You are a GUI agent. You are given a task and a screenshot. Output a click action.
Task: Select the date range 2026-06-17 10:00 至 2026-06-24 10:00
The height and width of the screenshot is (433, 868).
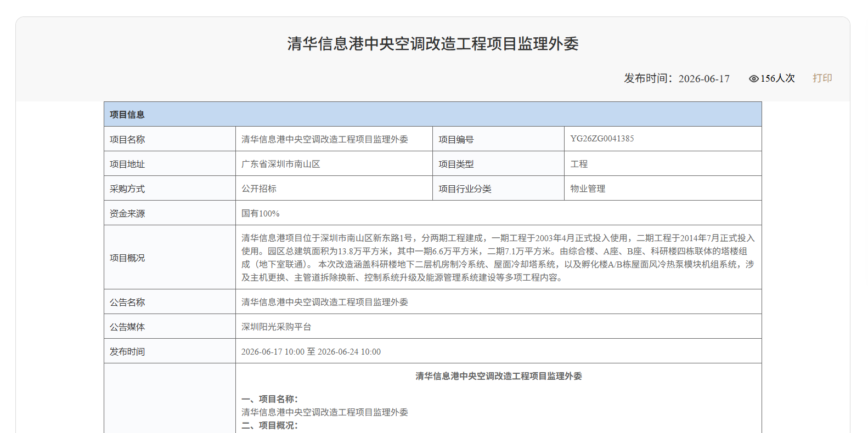(x=311, y=352)
